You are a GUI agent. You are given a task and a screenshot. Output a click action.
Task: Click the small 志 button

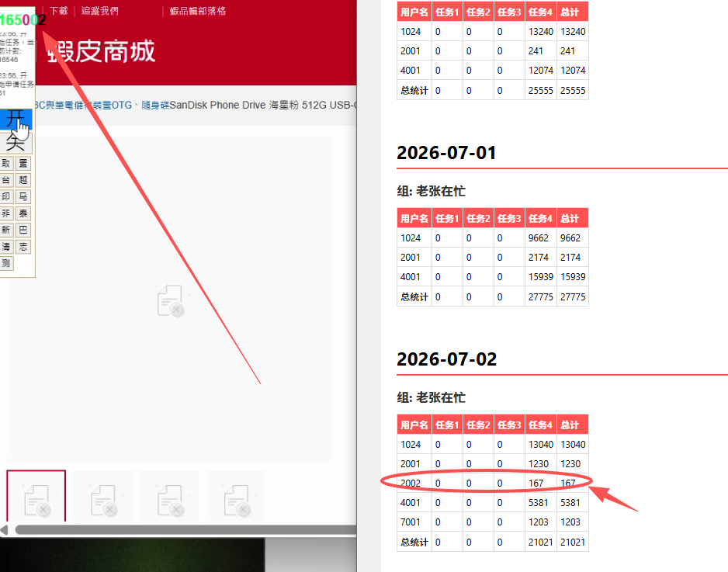23,247
